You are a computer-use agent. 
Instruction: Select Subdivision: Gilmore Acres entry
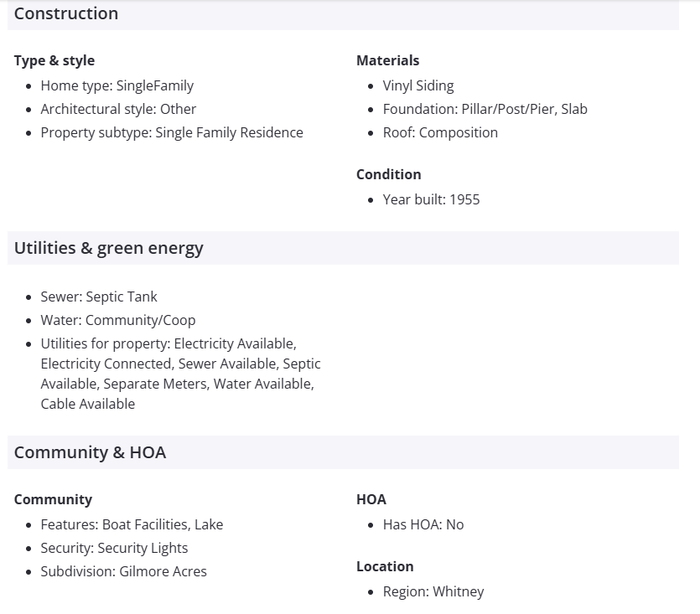[123, 571]
